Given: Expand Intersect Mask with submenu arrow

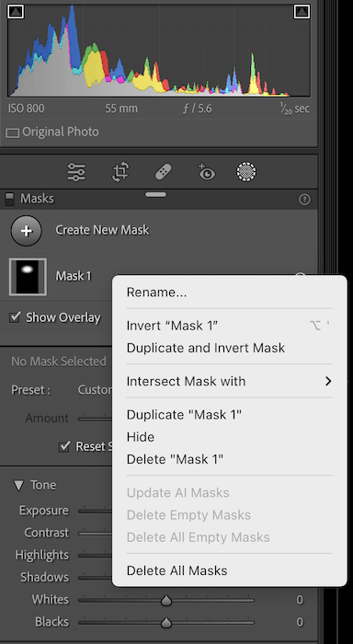Looking at the screenshot, I should tap(328, 381).
